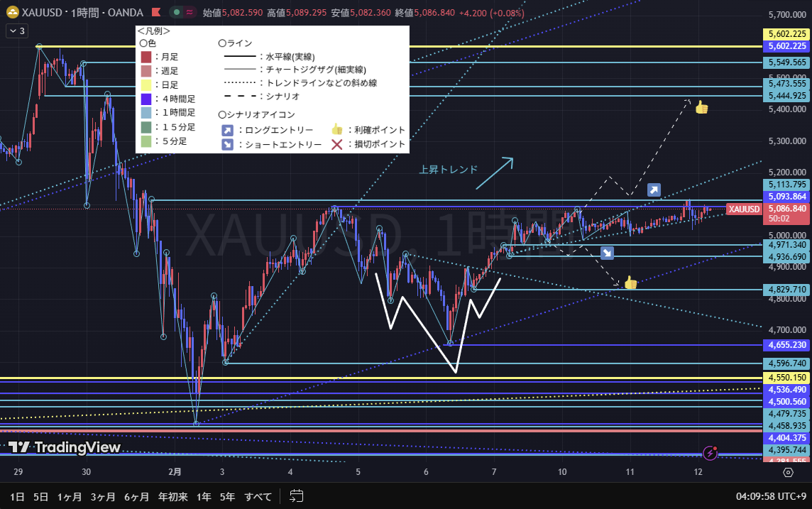This screenshot has width=812, height=509.
Task: Click the upper thumbs-up take-profit icon
Action: click(701, 107)
